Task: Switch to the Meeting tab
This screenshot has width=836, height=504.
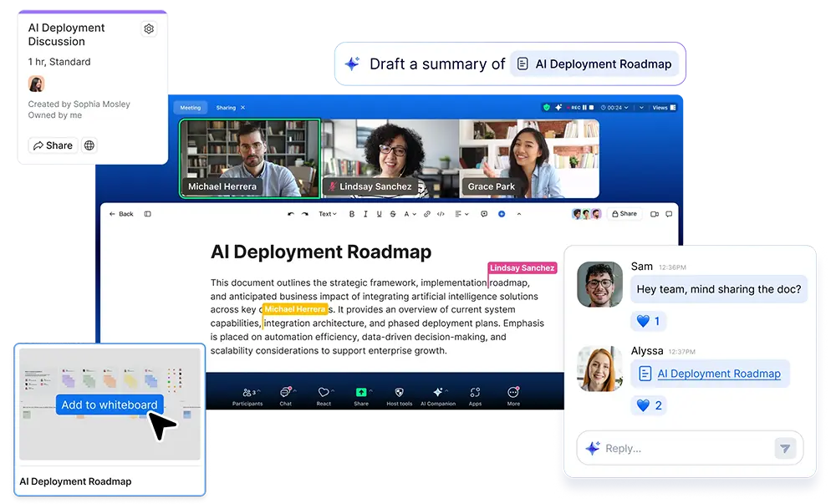Action: [x=191, y=108]
